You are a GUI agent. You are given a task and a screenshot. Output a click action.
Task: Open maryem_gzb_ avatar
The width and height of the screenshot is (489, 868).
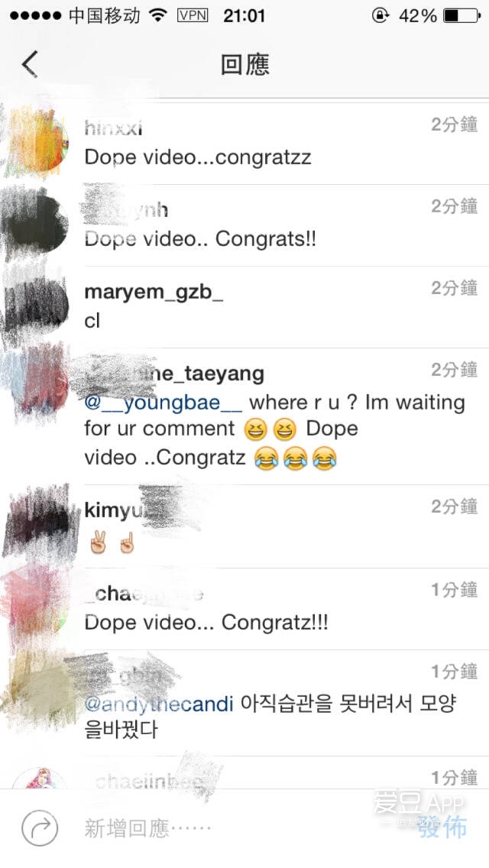tap(37, 306)
